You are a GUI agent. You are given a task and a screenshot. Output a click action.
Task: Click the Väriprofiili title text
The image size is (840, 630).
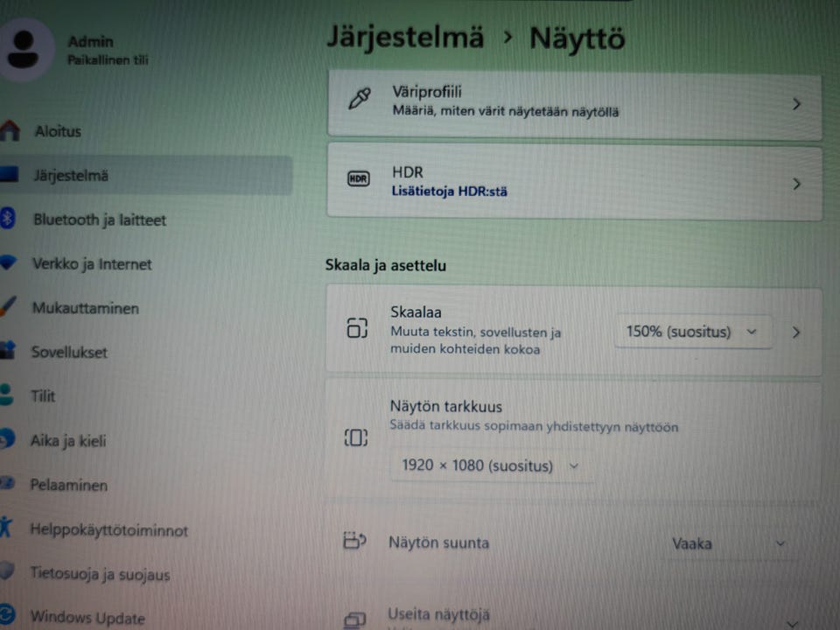427,92
